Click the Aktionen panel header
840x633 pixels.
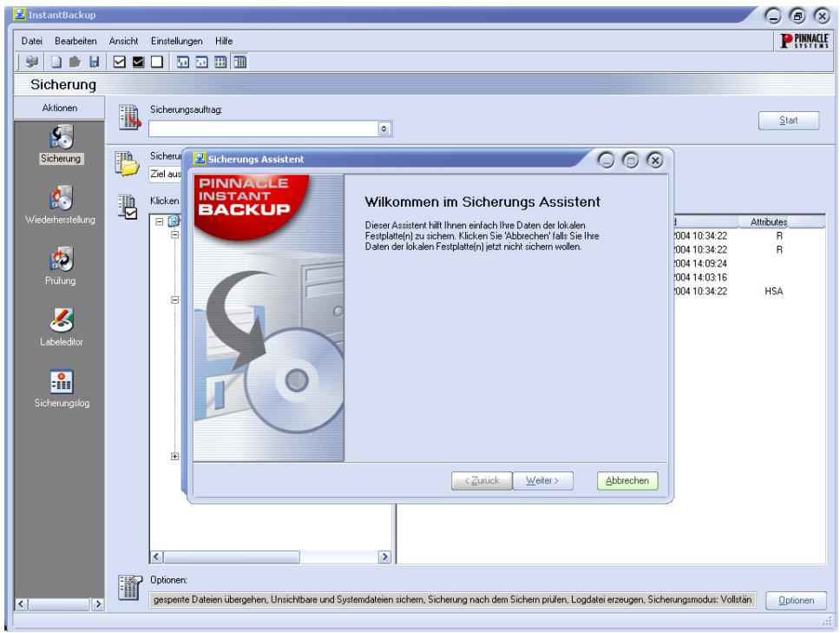pyautogui.click(x=60, y=108)
